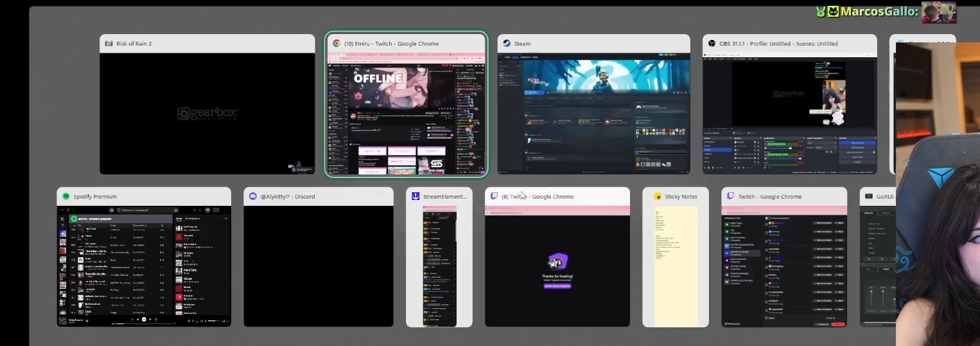980x346 pixels.
Task: Click the StreamElements icon in switcher
Action: pyautogui.click(x=416, y=197)
